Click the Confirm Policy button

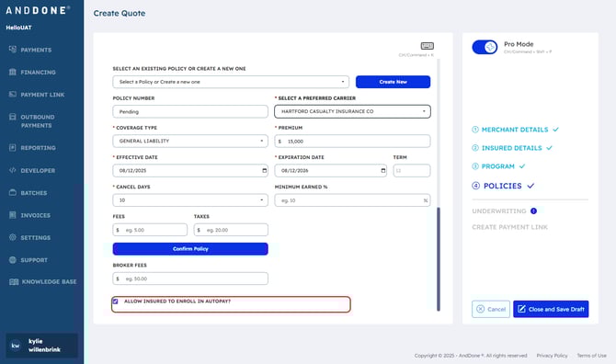(x=190, y=249)
